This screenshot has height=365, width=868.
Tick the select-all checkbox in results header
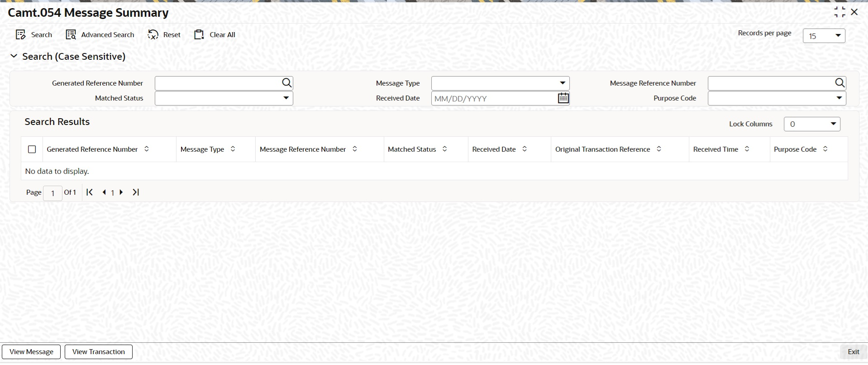[32, 149]
